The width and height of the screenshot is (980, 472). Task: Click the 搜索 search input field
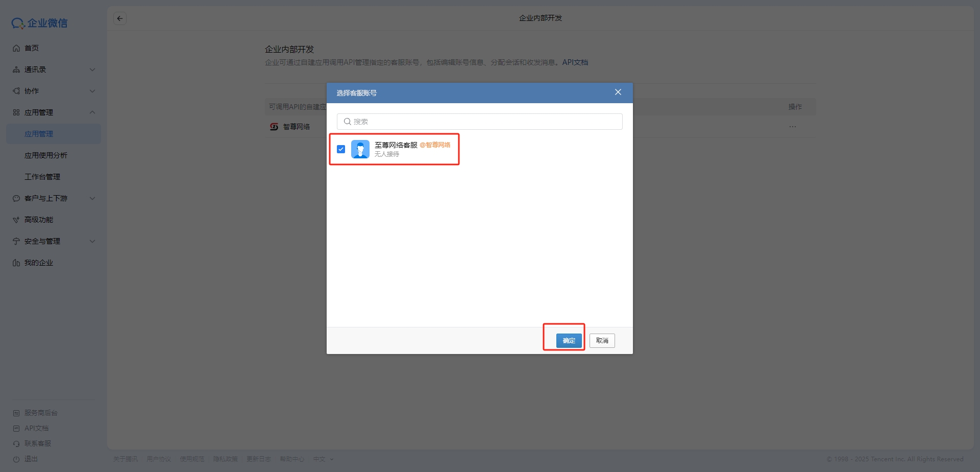[480, 122]
